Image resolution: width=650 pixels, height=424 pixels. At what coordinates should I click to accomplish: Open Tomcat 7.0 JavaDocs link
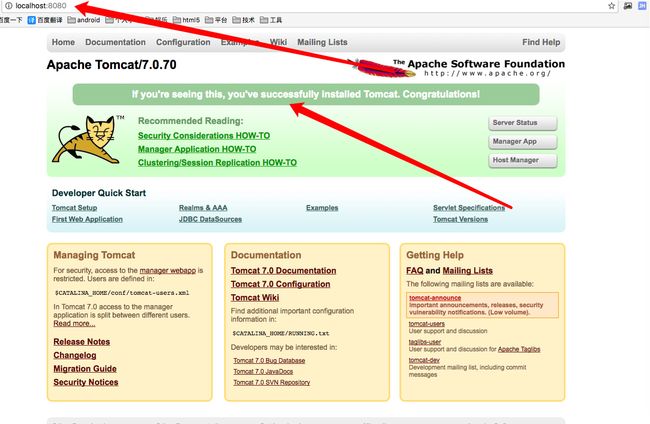click(263, 372)
